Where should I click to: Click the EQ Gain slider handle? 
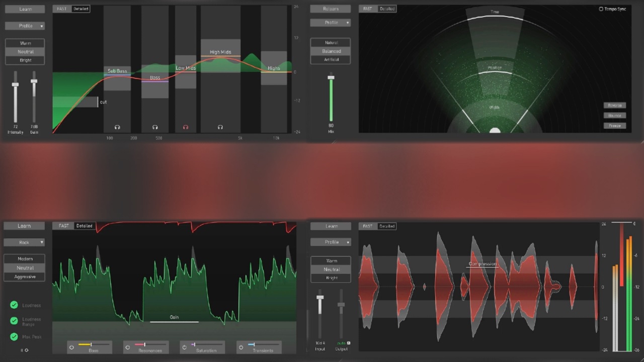pyautogui.click(x=34, y=80)
